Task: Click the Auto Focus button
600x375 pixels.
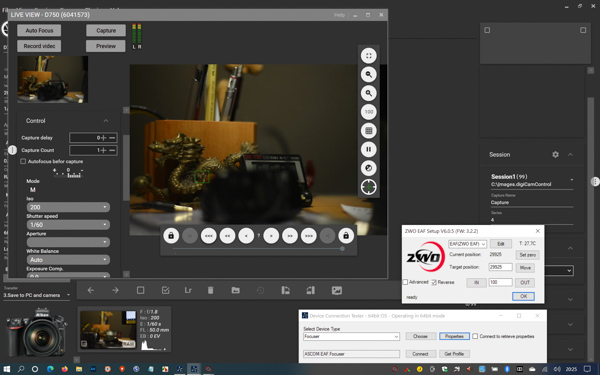Action: click(x=39, y=31)
